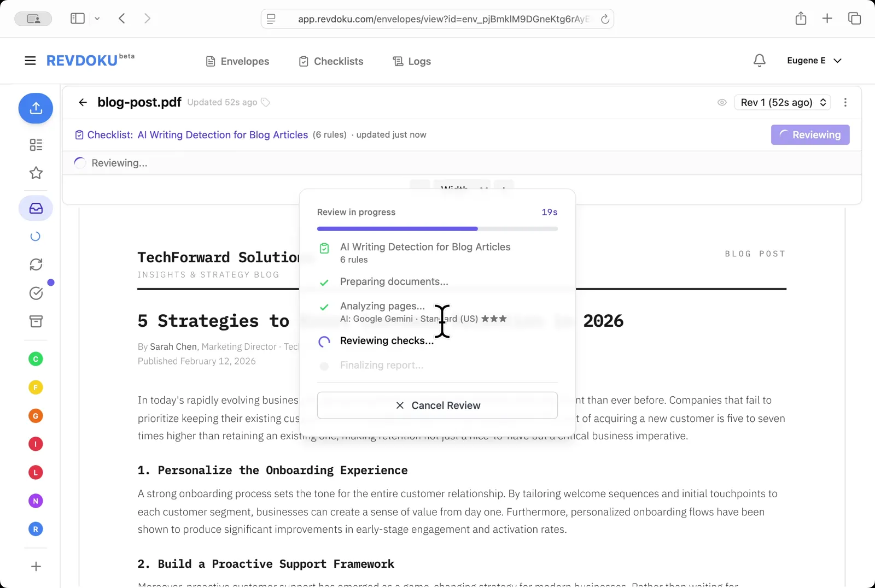This screenshot has width=875, height=588.
Task: Expand the Eugene E user menu
Action: (814, 61)
